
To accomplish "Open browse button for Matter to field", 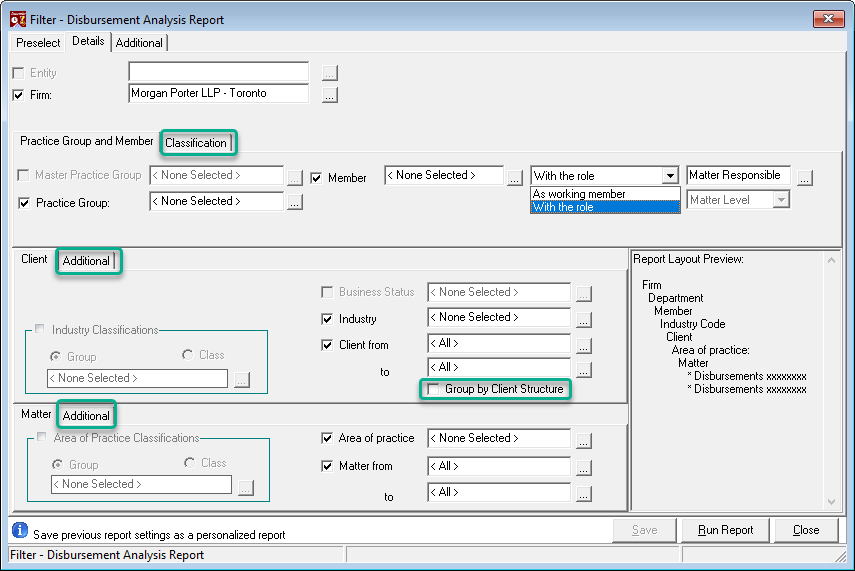I will (x=583, y=494).
